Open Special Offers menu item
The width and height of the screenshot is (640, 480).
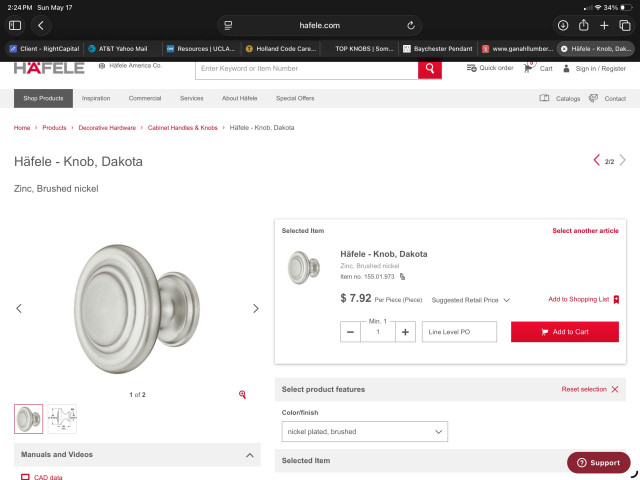click(x=295, y=98)
